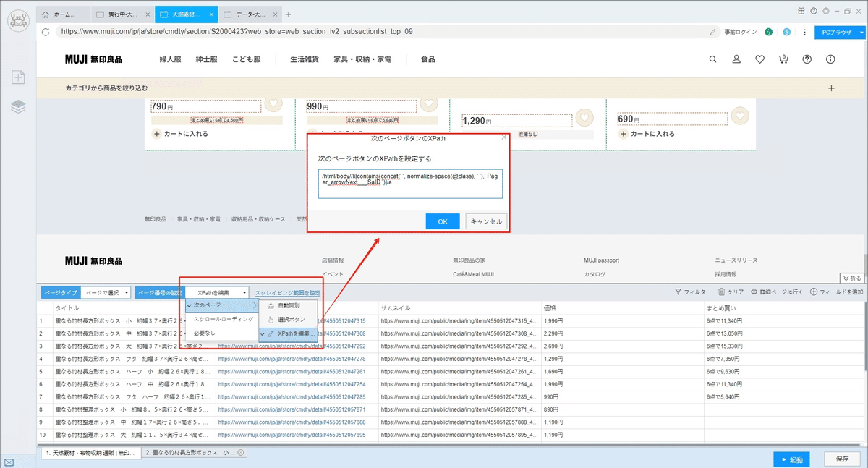Click the MUJI search magnifier icon

click(x=713, y=59)
